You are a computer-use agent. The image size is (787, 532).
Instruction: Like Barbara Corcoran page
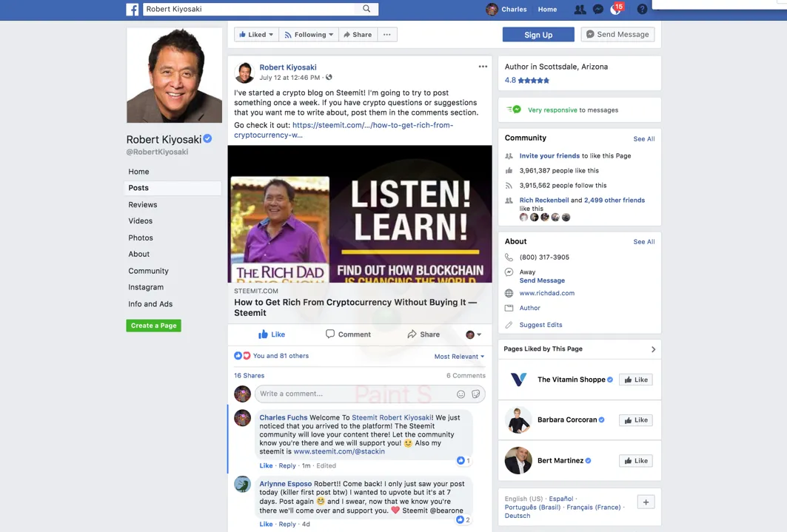coord(636,420)
